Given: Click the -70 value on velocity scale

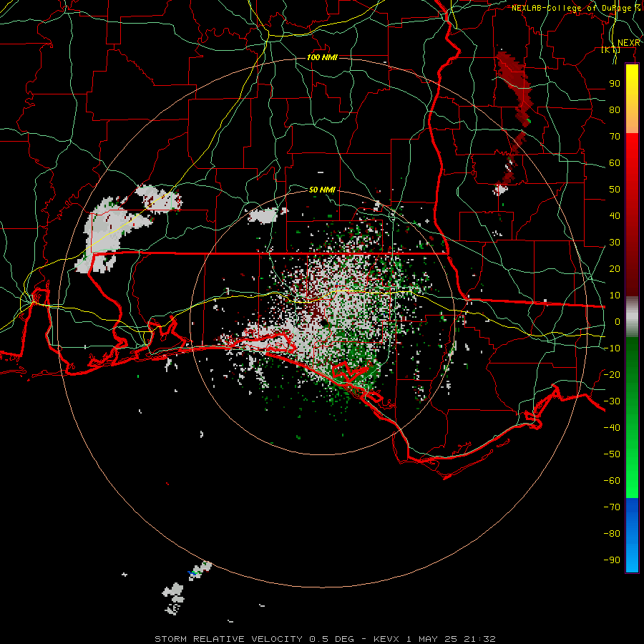Looking at the screenshot, I should pyautogui.click(x=612, y=507).
